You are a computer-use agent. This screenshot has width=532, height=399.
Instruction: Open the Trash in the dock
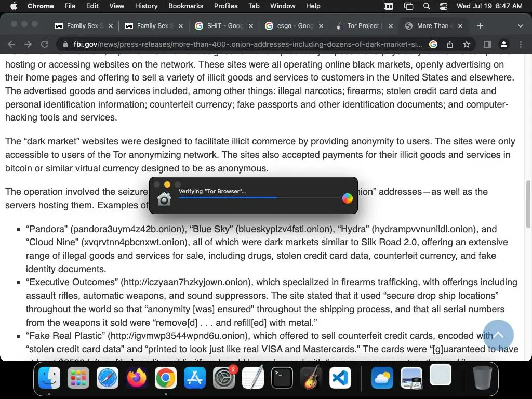point(483,378)
